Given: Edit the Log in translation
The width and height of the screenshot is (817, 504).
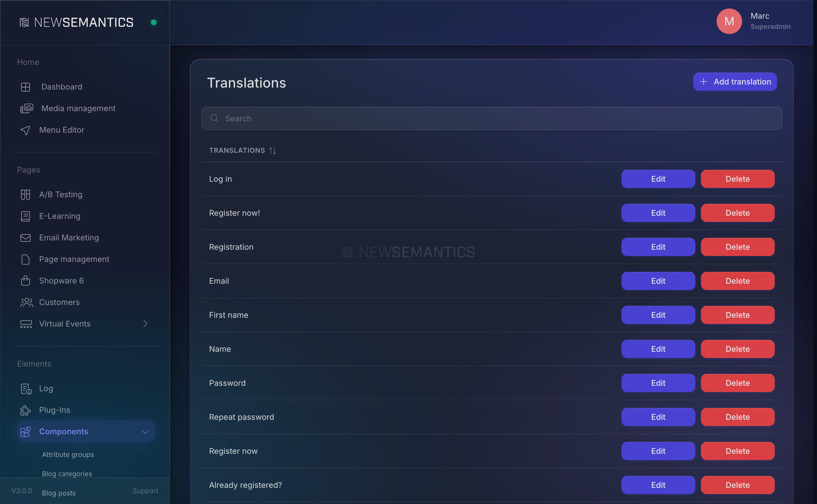Looking at the screenshot, I should point(658,179).
